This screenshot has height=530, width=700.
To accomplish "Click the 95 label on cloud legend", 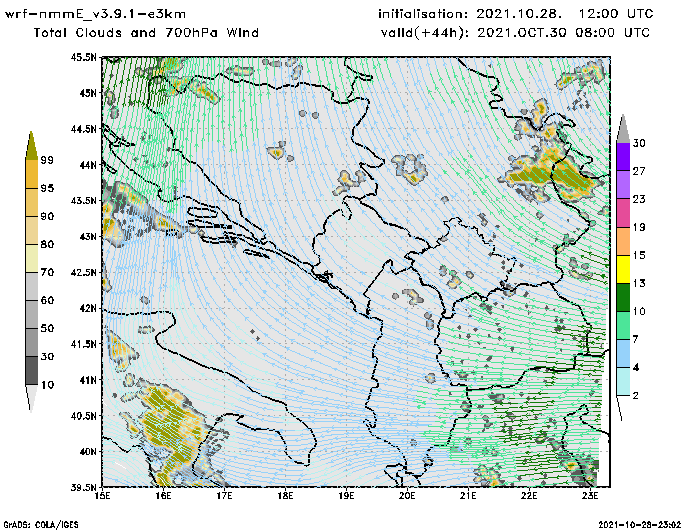I will pyautogui.click(x=47, y=188).
